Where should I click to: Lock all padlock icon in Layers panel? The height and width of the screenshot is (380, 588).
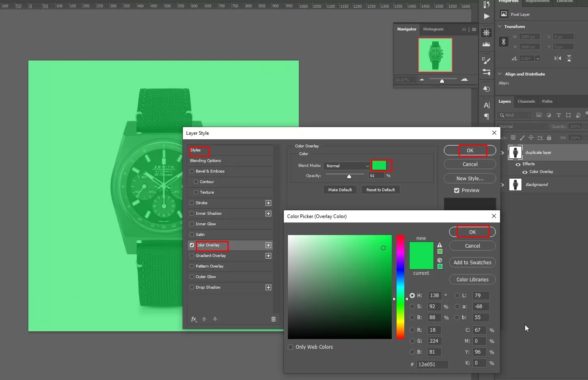pyautogui.click(x=549, y=138)
